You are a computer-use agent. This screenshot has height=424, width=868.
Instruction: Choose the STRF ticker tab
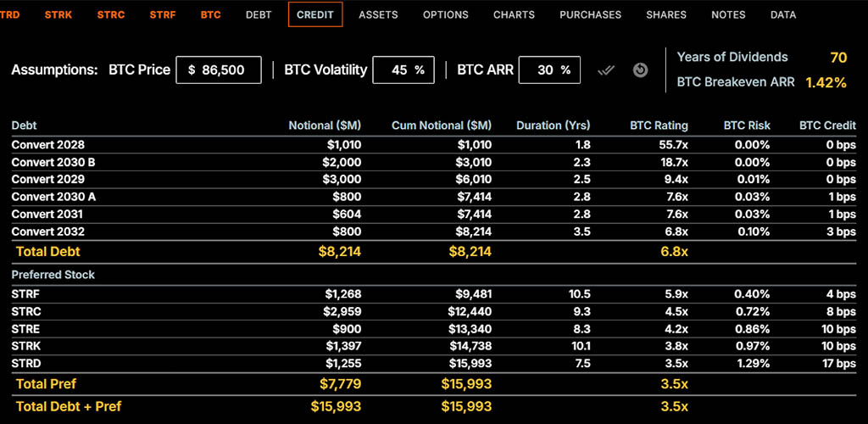pos(163,14)
